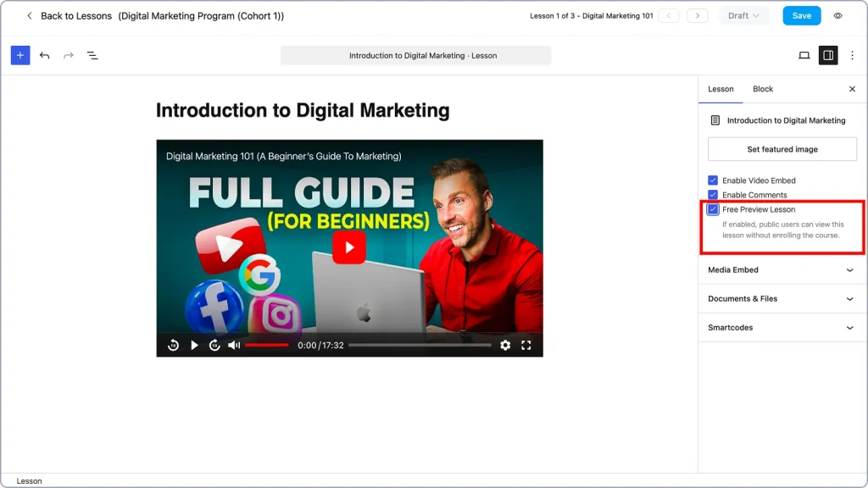Open the document overview list view

[92, 55]
